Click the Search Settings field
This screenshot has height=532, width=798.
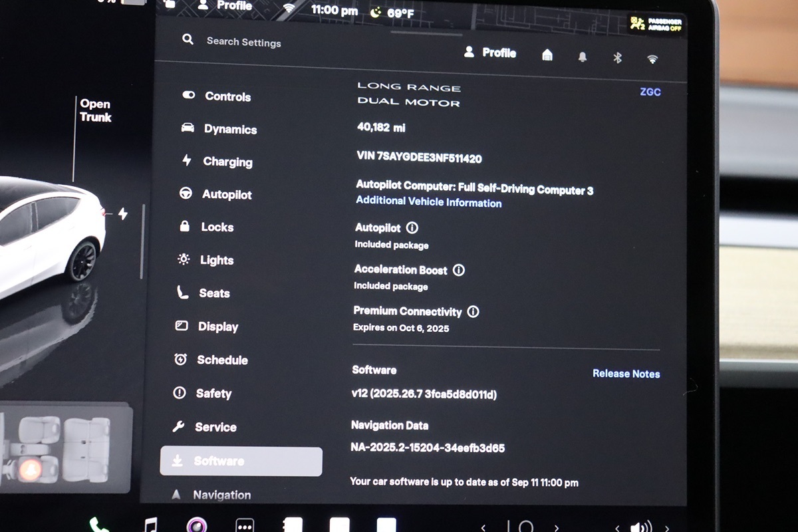point(243,42)
